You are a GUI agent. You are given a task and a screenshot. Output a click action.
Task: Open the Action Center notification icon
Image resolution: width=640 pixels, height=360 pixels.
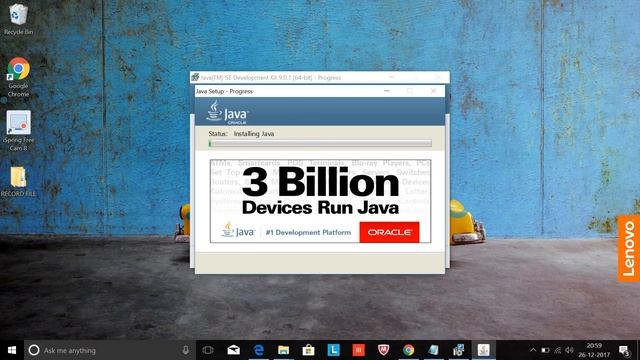click(624, 350)
